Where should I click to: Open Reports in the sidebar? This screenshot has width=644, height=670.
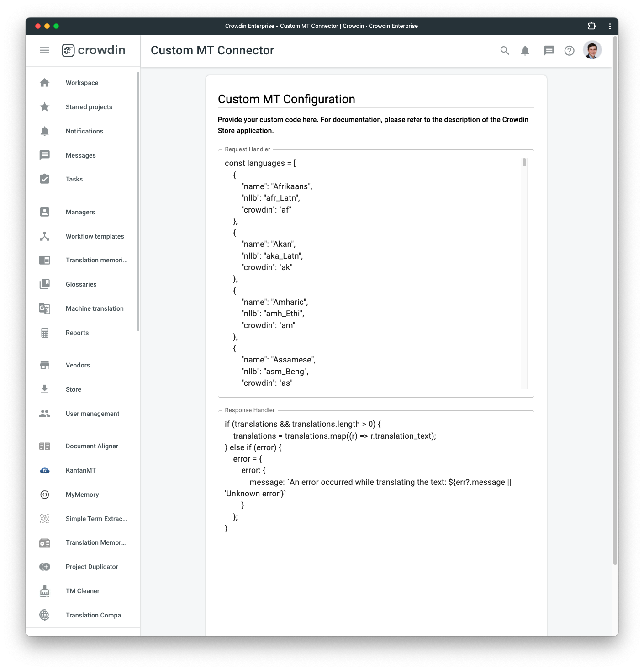click(77, 333)
